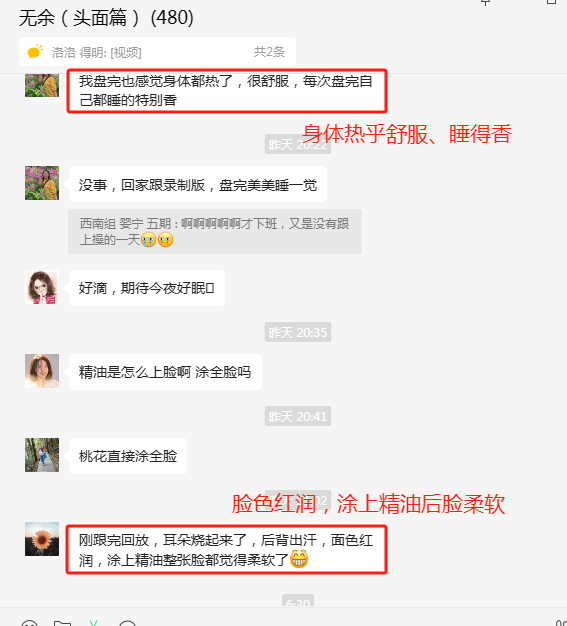
Task: Click the send file folder icon
Action: click(x=62, y=624)
